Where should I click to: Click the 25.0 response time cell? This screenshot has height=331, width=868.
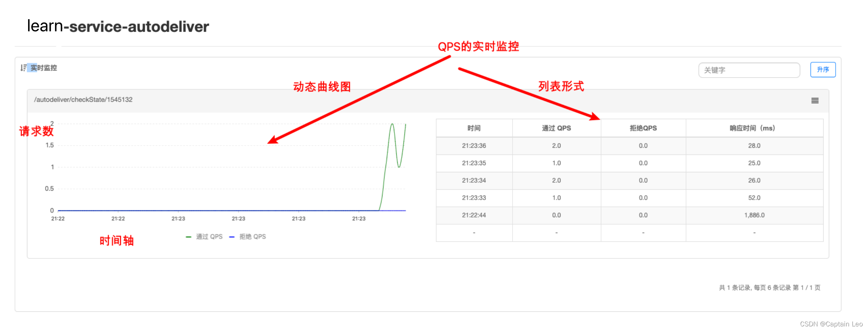[x=754, y=163]
